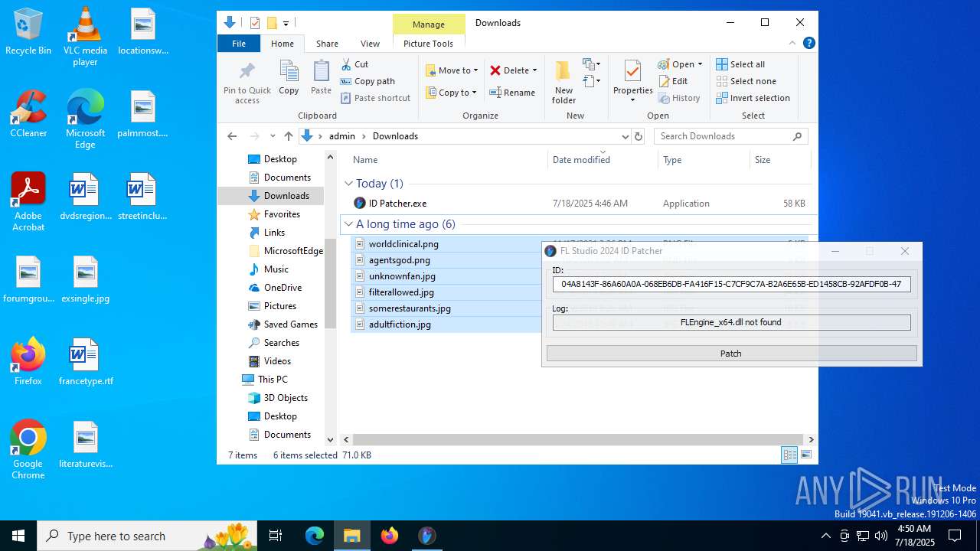
Task: Collapse the A long time ago group
Action: tap(348, 224)
